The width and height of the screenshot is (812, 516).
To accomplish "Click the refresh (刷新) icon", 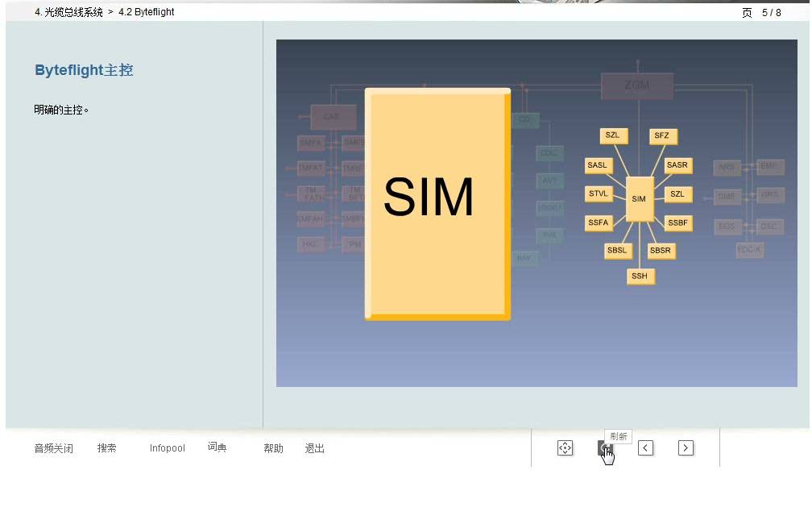I will pyautogui.click(x=605, y=448).
